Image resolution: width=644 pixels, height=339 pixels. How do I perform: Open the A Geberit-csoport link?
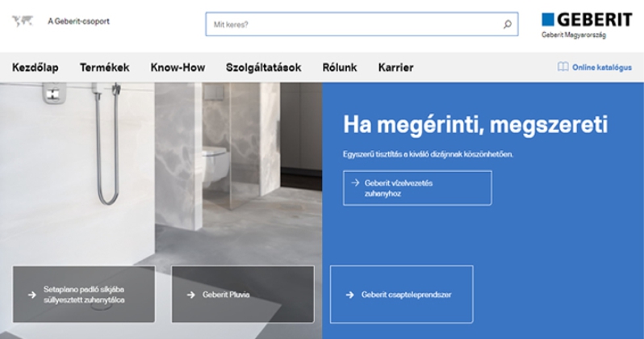pyautogui.click(x=78, y=21)
